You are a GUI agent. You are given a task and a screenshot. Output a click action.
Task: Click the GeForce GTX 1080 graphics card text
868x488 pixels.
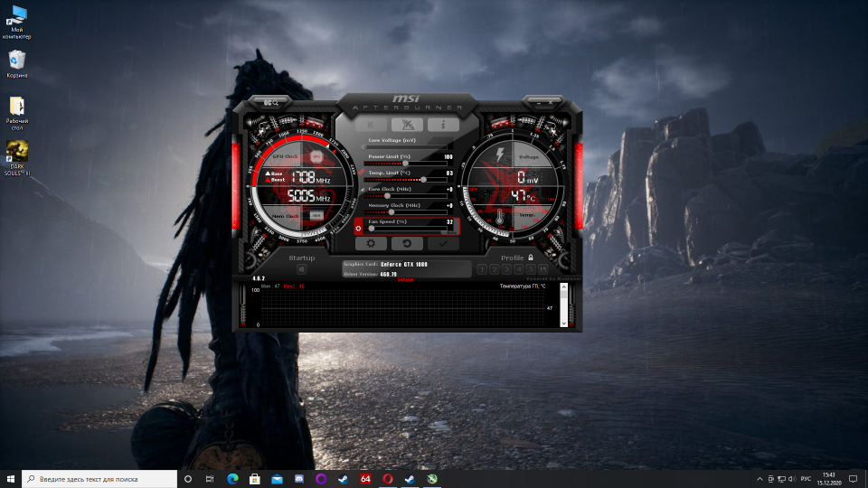click(404, 265)
